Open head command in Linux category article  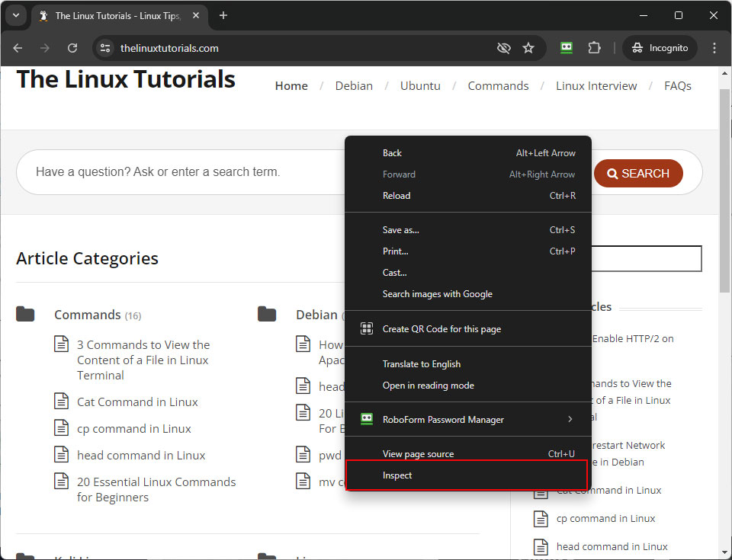[141, 456]
